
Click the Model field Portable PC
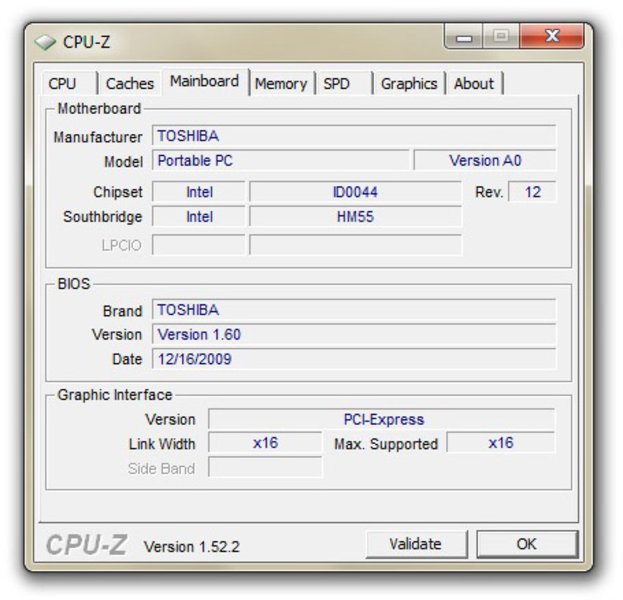pos(281,161)
